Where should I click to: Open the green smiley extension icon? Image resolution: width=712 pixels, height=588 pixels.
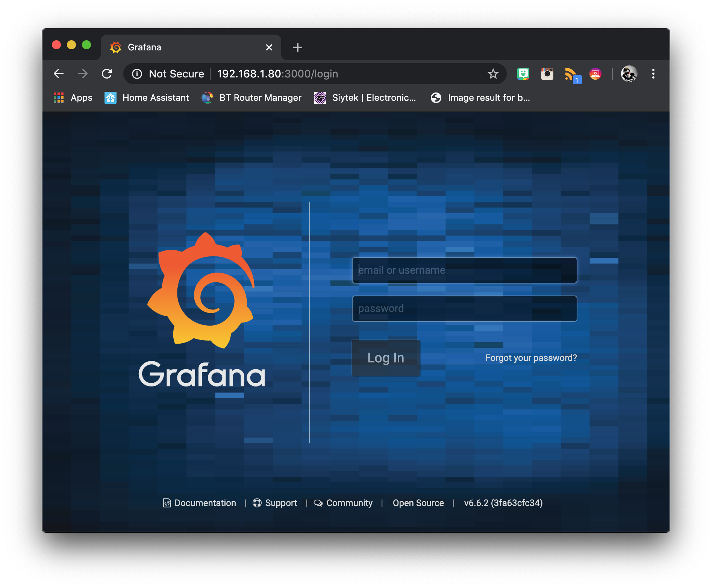point(523,74)
